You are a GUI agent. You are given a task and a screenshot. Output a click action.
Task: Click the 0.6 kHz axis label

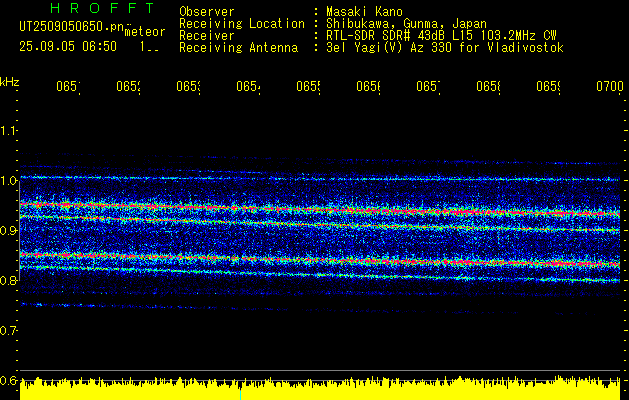point(8,380)
